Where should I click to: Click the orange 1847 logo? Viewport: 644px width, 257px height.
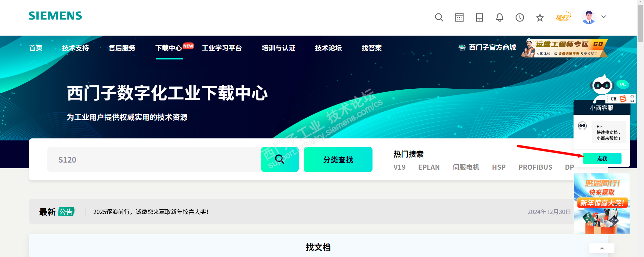[563, 17]
